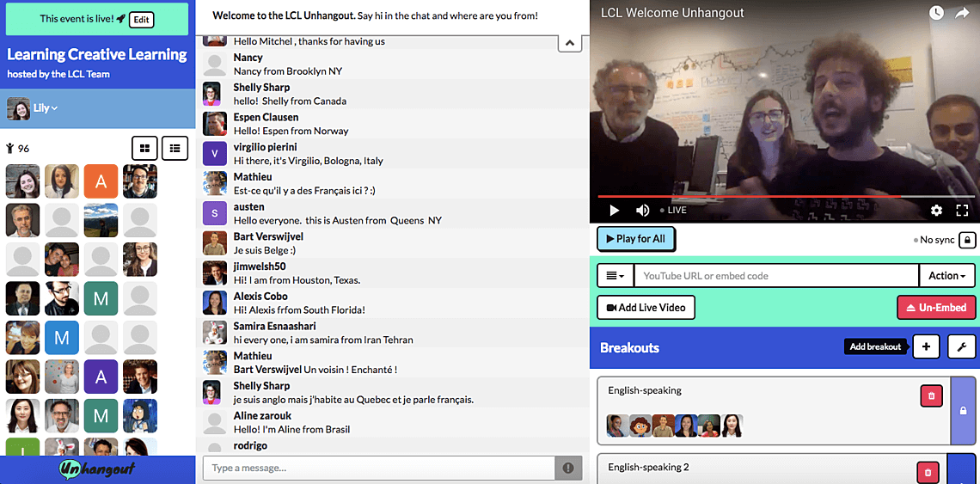Collapse chat with the up chevron
The width and height of the screenshot is (980, 484).
point(571,43)
